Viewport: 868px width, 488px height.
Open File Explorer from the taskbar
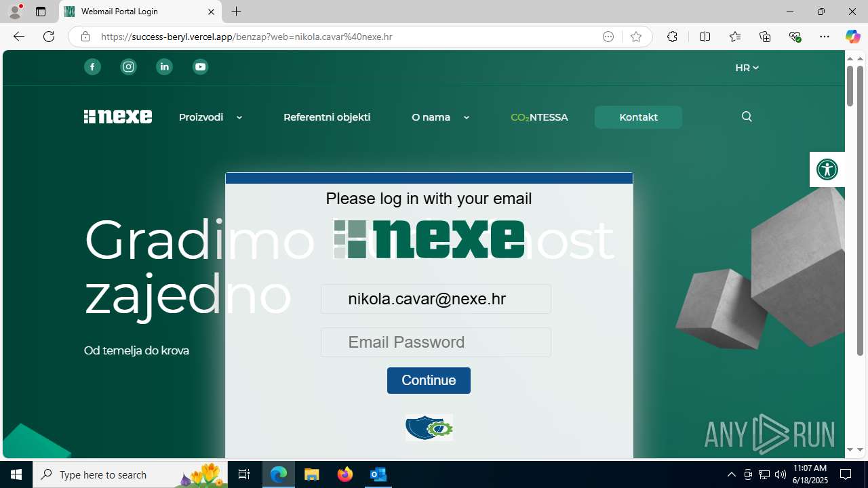(312, 474)
